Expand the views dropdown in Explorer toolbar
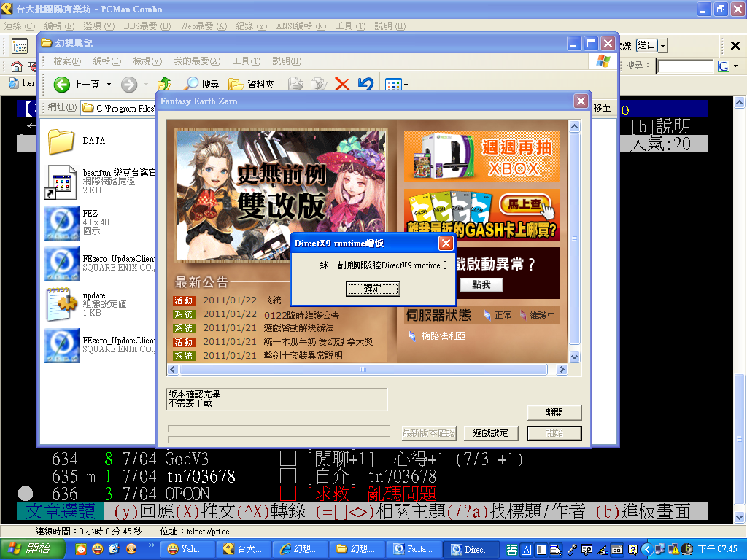Screen dimensions: 747x560 pos(406,85)
